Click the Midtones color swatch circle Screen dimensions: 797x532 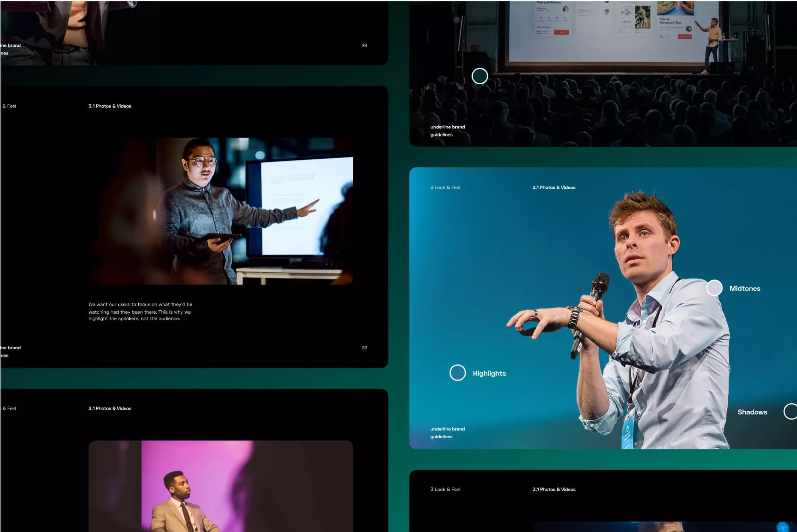pos(714,288)
